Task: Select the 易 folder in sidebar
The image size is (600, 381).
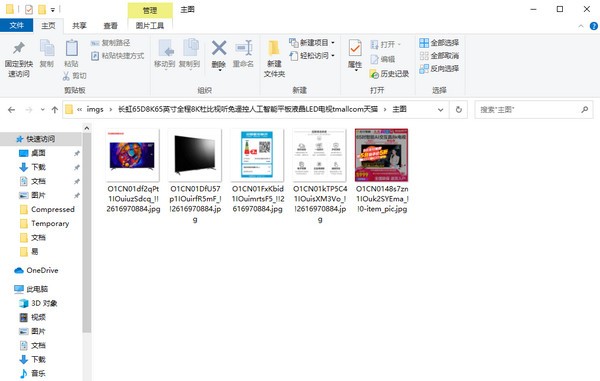Action: [34, 252]
